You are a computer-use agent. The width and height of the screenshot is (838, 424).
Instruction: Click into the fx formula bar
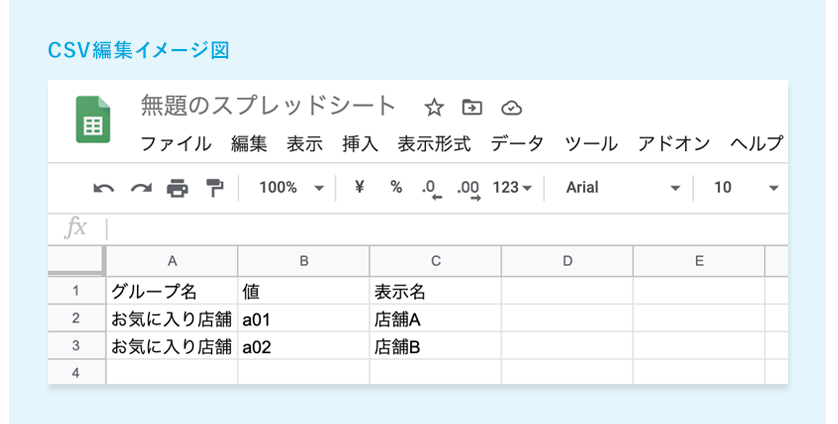tap(447, 229)
